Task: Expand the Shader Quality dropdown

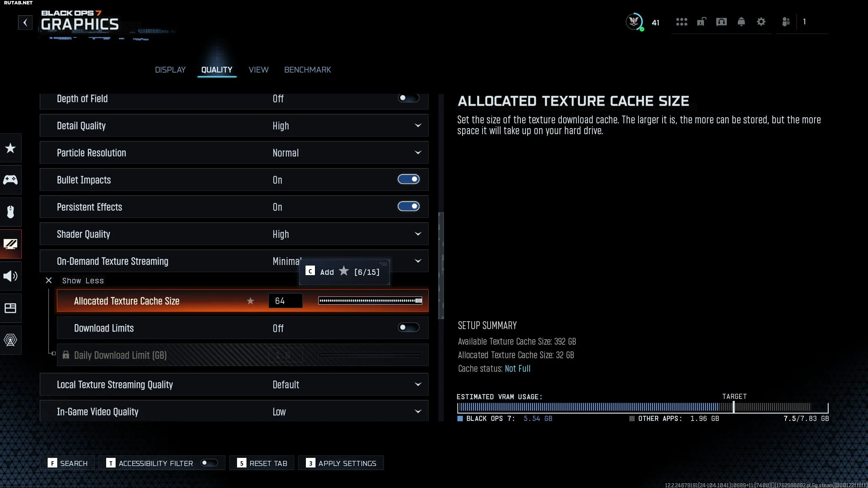Action: click(234, 234)
